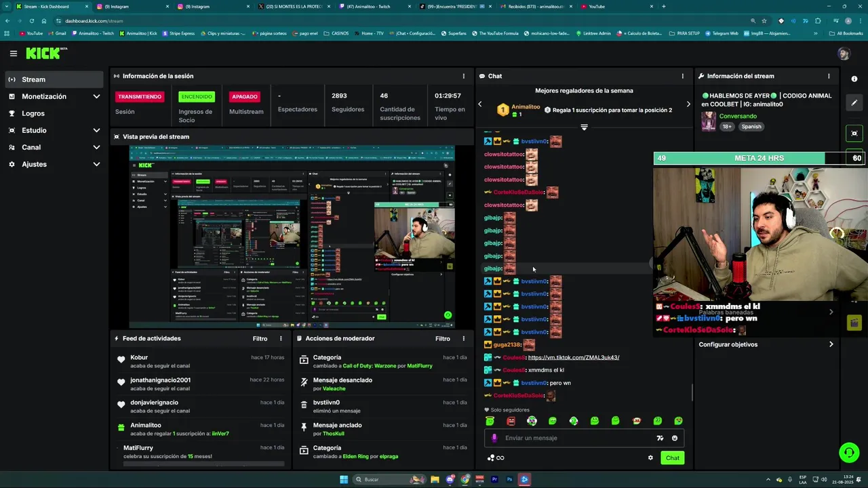Open the CASINOS bookmark folder
This screenshot has width=868, height=488.
pyautogui.click(x=336, y=33)
